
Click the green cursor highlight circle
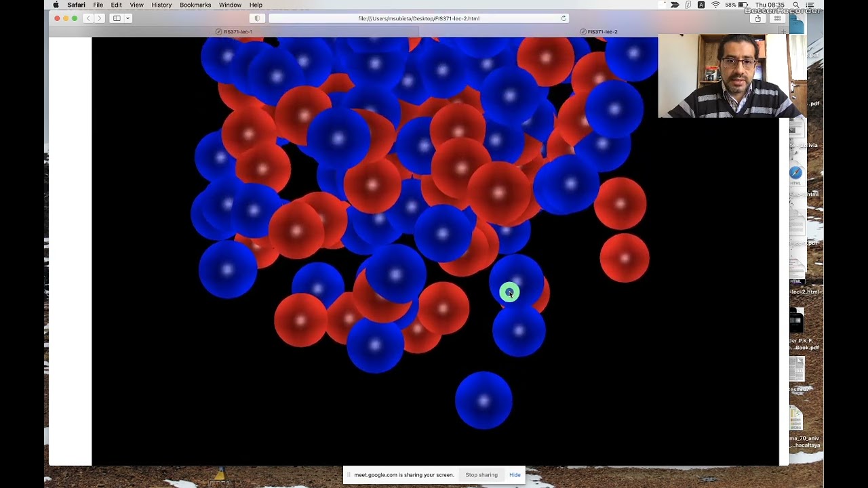[509, 292]
